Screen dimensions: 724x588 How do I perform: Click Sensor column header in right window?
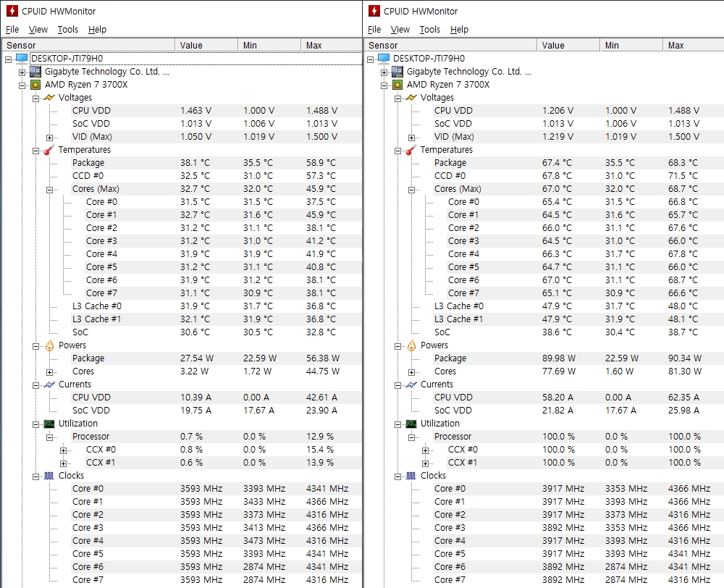click(450, 46)
